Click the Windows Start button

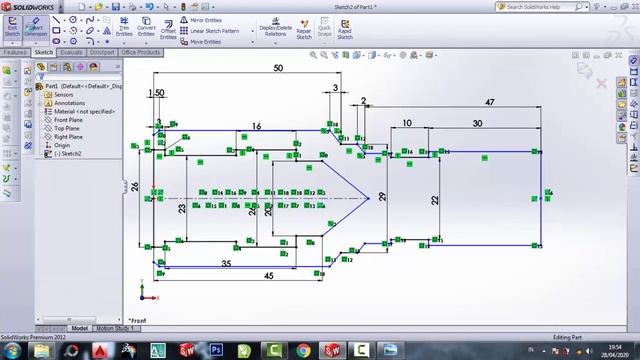[11, 351]
